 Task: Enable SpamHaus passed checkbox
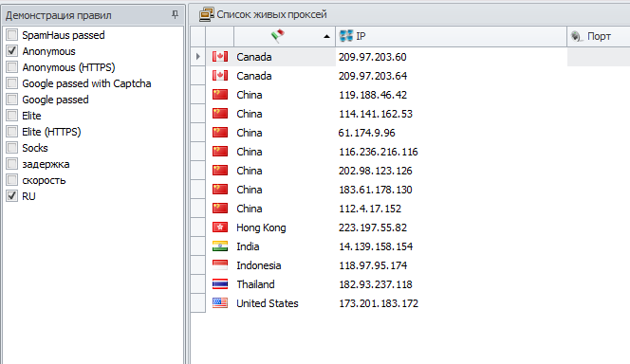point(12,35)
